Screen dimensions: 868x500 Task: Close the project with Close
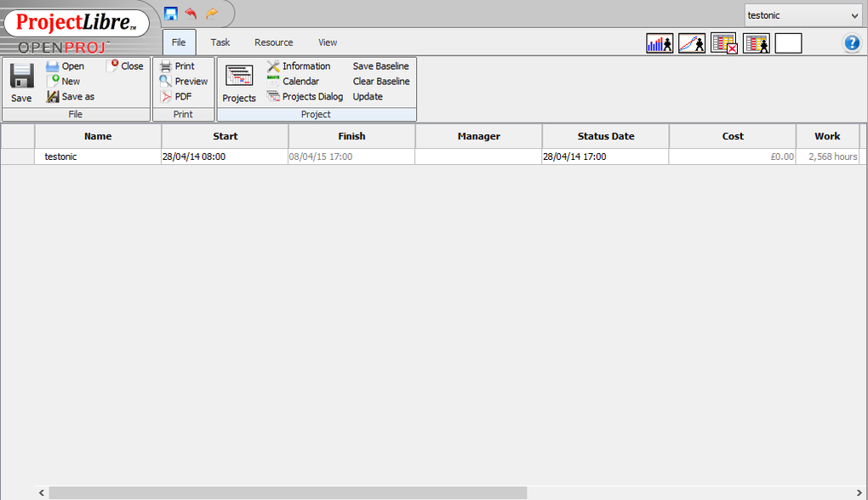tap(127, 65)
